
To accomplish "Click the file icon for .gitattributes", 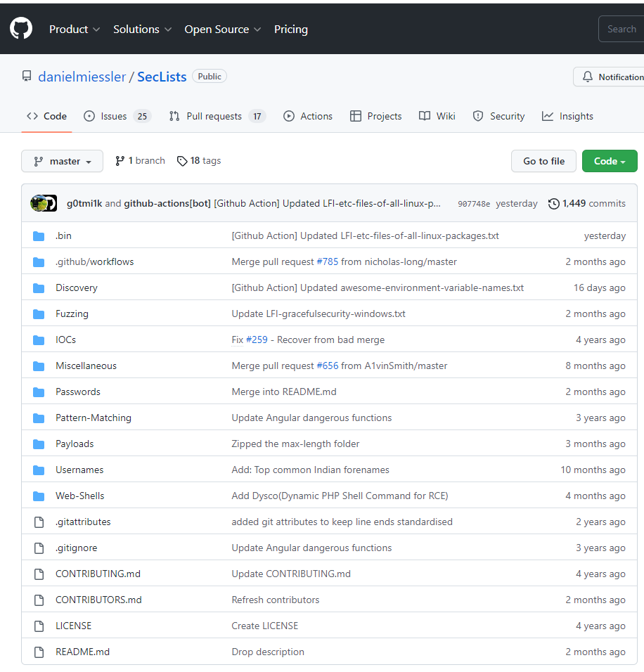I will pos(39,522).
